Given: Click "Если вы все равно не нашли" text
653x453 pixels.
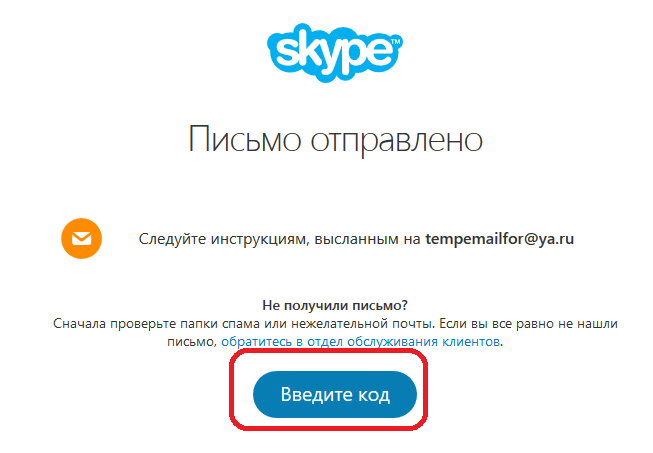Looking at the screenshot, I should (528, 324).
